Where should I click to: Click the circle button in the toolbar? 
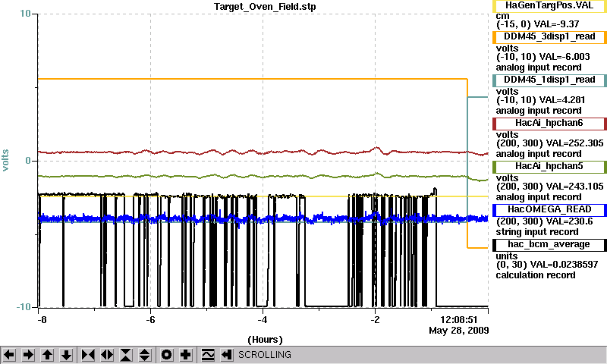click(x=166, y=354)
